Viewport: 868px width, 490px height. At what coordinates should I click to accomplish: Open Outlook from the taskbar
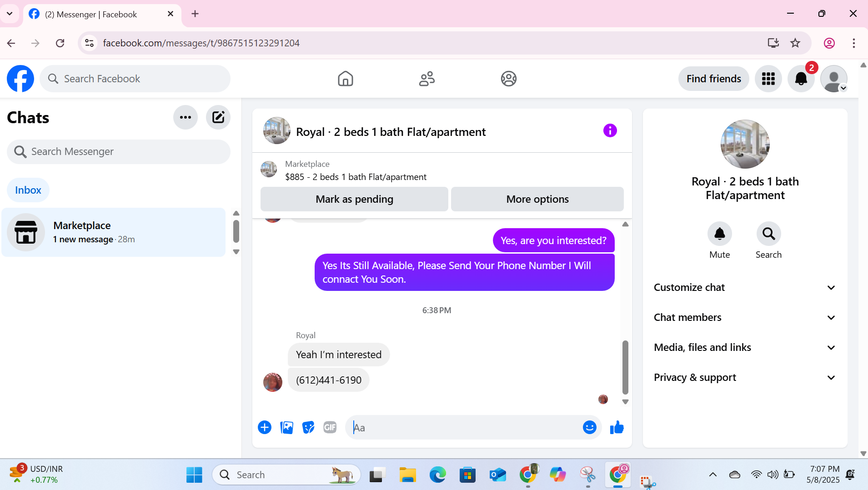point(497,475)
